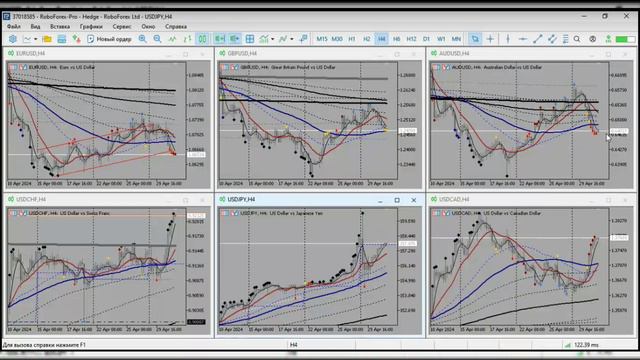
Task: Open the Графики menu
Action: tap(91, 27)
